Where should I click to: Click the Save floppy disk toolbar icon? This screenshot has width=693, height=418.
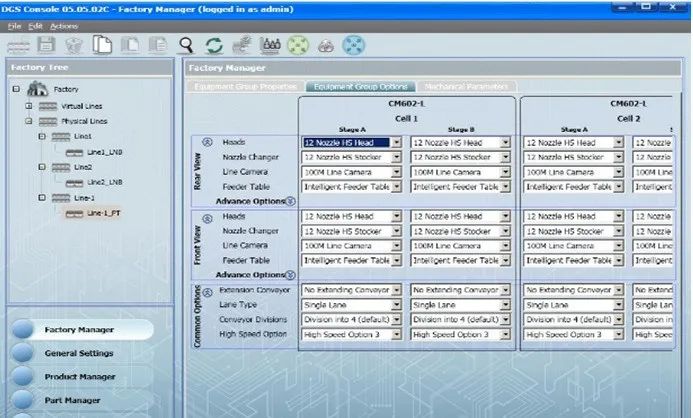click(x=45, y=45)
